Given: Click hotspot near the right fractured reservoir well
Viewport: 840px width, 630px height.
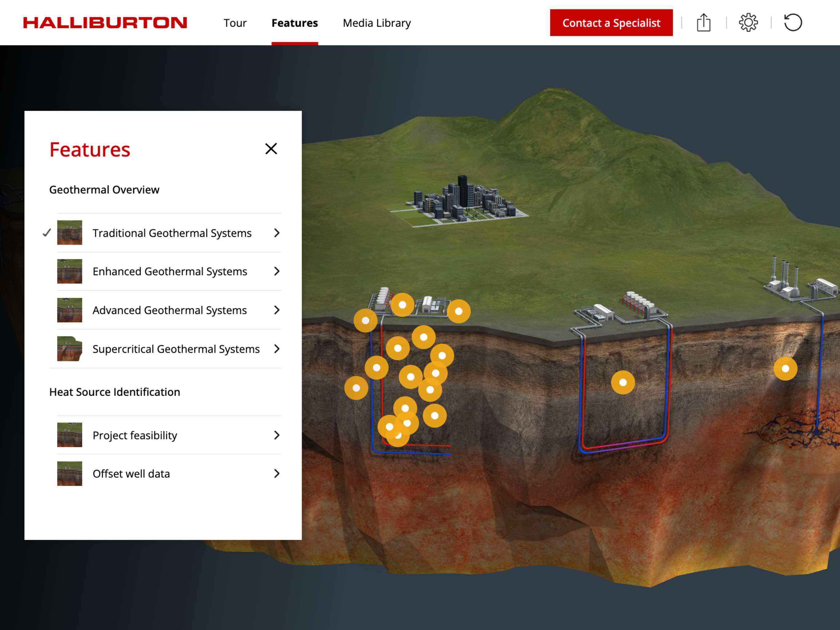Looking at the screenshot, I should coord(785,368).
